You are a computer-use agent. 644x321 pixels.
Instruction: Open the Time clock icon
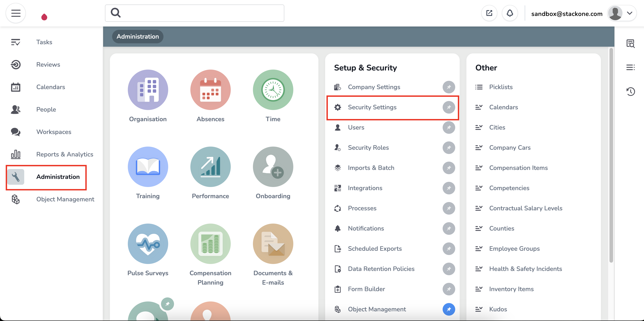[273, 90]
